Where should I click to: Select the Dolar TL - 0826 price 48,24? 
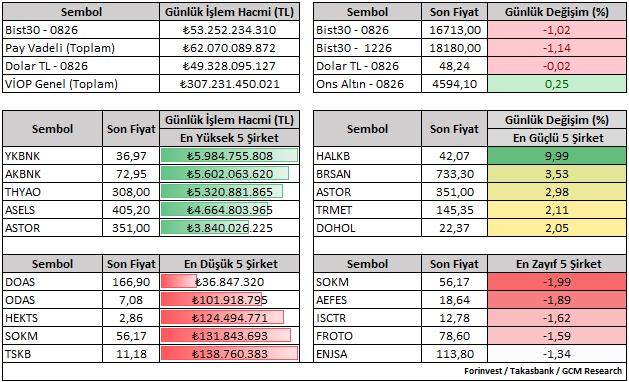(454, 66)
